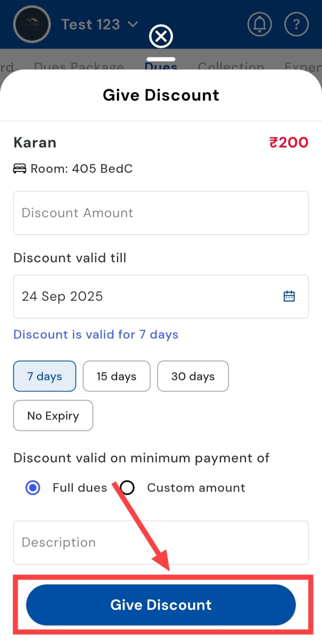This screenshot has width=322, height=644.
Task: Focus the Discount Amount field
Action: 161,213
